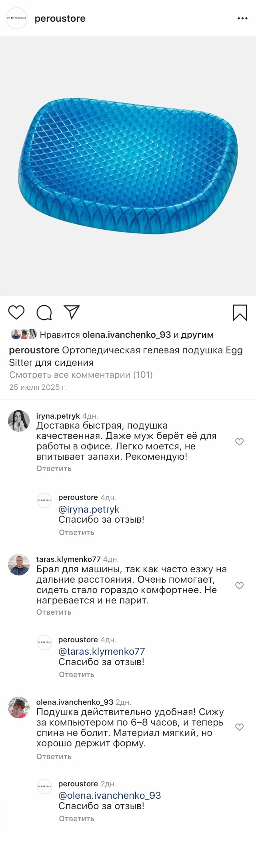Reply to iryna.petryk's comment

[x=54, y=468]
